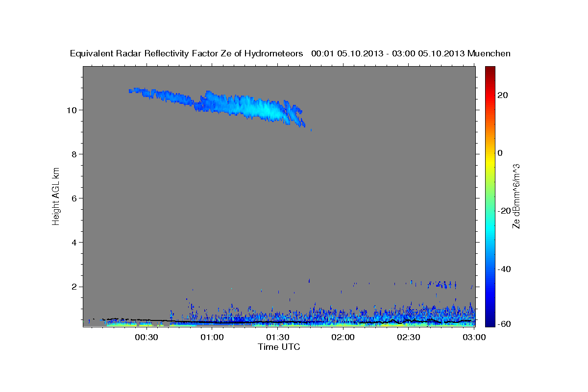Click the 01:00 time tick label
This screenshot has width=588, height=392.
pos(212,338)
